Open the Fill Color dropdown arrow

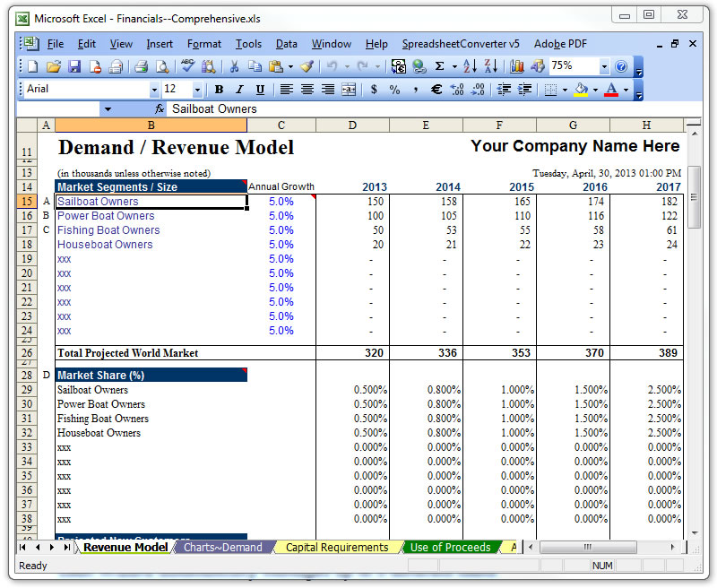(595, 90)
